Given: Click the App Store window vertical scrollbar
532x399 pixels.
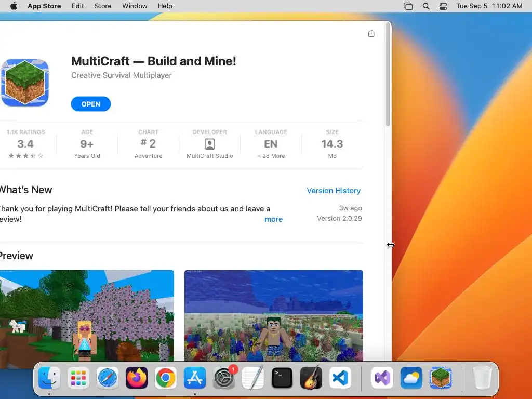Looking at the screenshot, I should (x=388, y=75).
